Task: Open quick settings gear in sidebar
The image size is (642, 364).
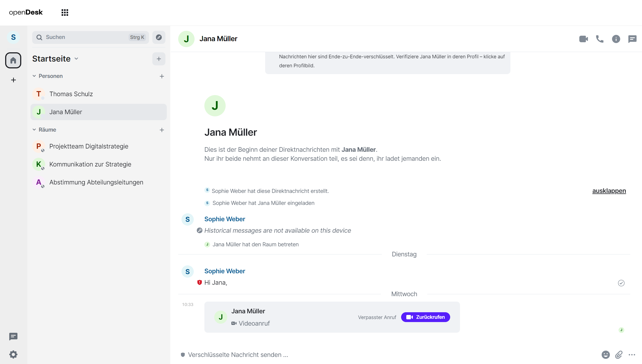Action: click(x=13, y=354)
